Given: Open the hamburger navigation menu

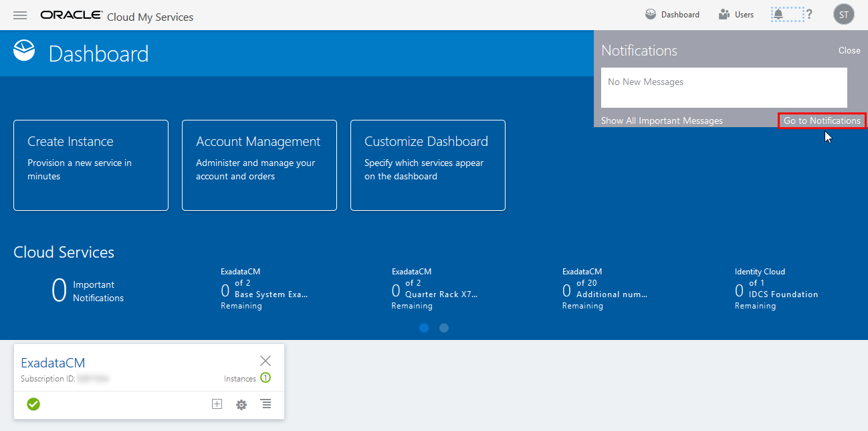Looking at the screenshot, I should tap(20, 15).
